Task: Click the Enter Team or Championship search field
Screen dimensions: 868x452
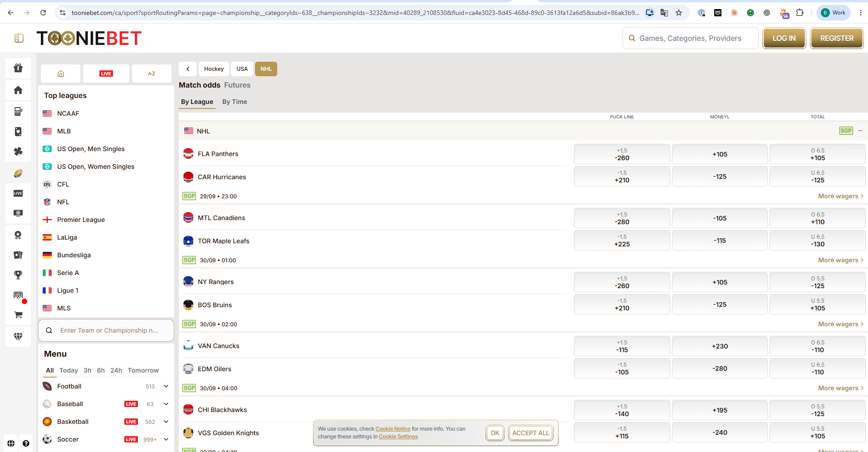Action: 106,330
